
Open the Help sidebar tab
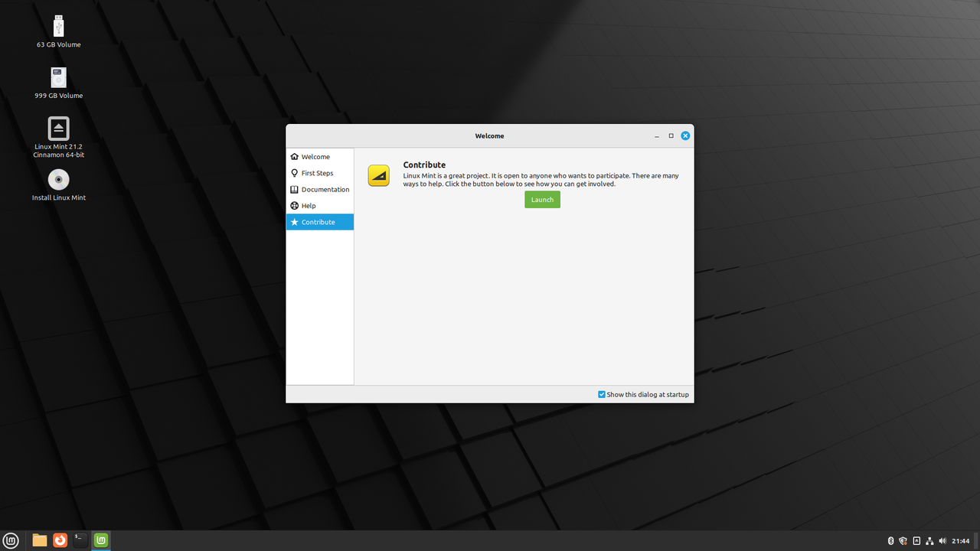coord(320,206)
